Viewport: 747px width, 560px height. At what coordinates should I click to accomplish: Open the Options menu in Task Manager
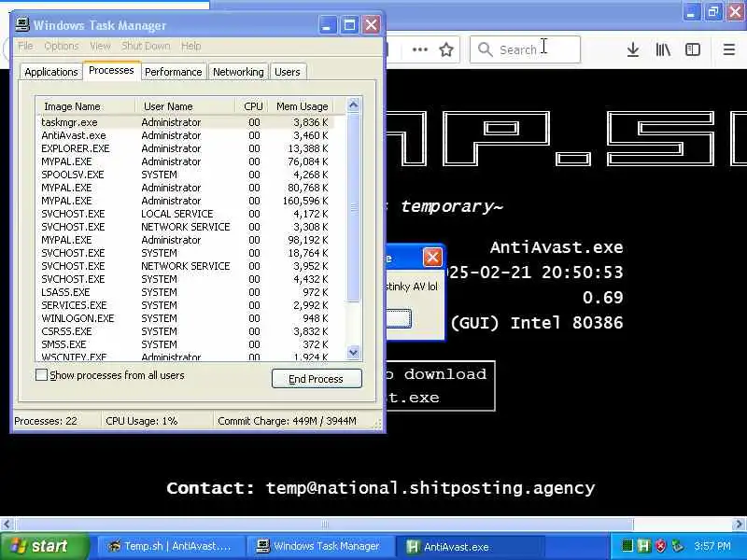pyautogui.click(x=61, y=46)
